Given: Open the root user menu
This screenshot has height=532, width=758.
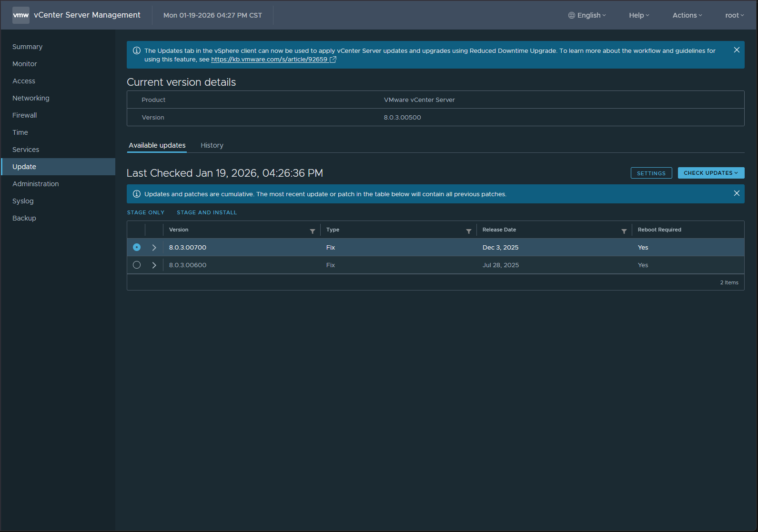Looking at the screenshot, I should click(x=734, y=15).
